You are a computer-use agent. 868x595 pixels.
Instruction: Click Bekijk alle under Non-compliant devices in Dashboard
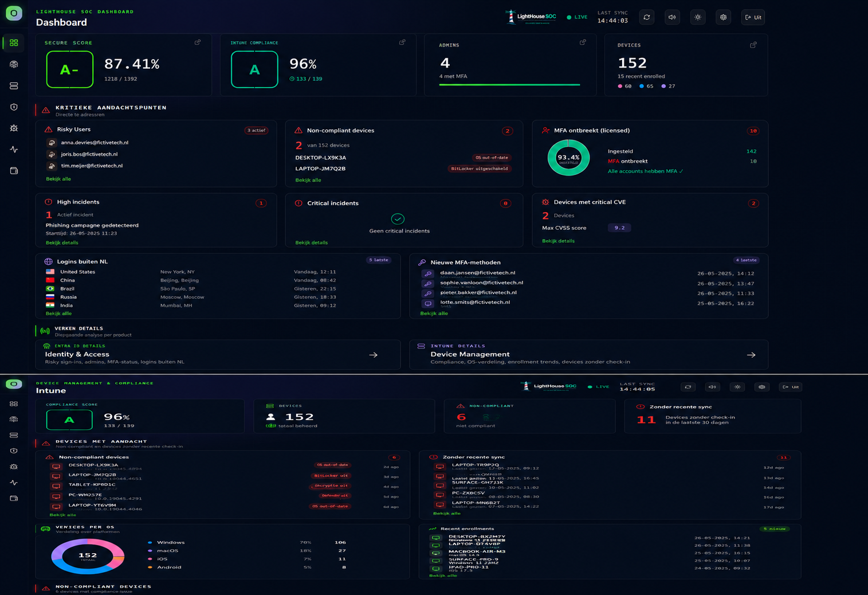click(x=308, y=180)
